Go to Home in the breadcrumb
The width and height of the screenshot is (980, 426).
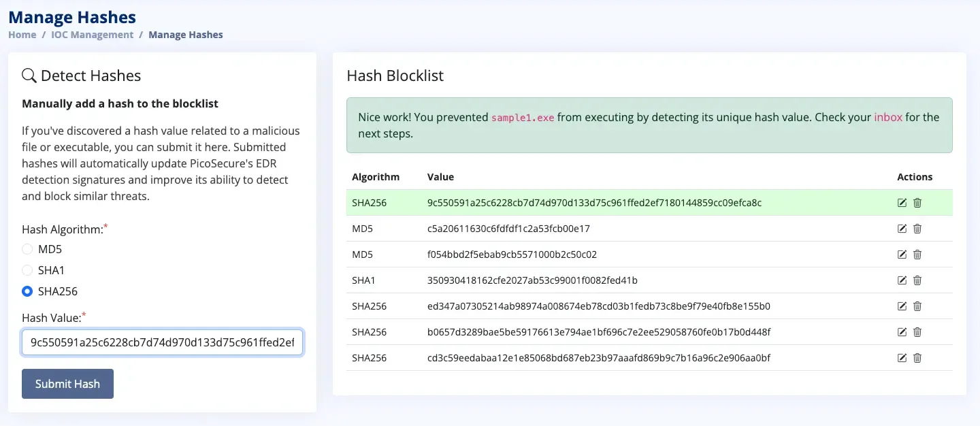22,35
